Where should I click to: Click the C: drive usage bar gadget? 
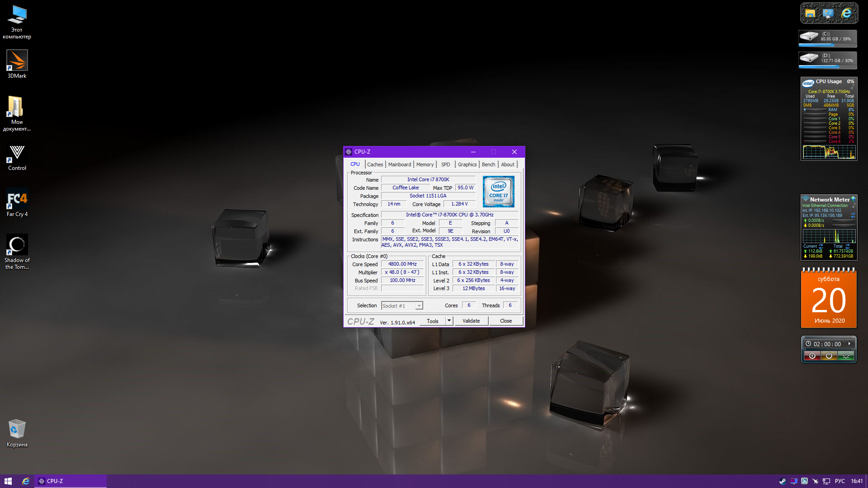coord(828,38)
